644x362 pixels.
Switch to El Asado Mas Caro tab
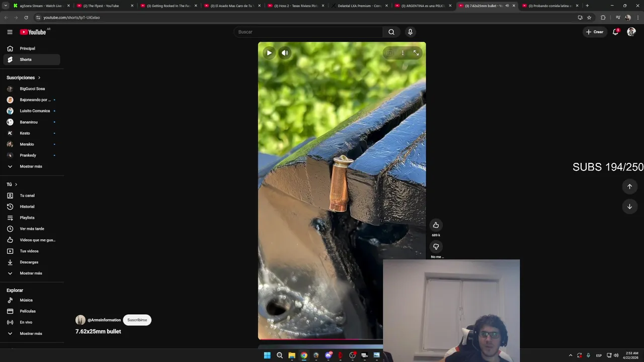click(x=232, y=6)
